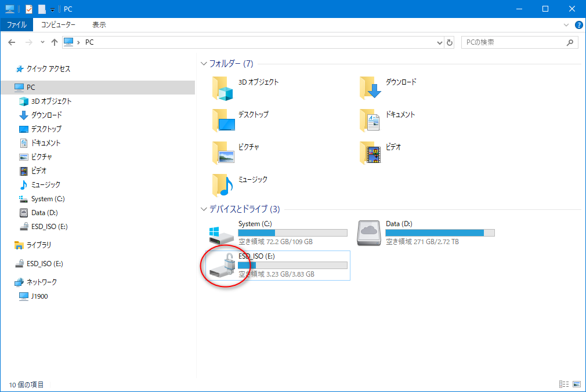Screen dimensions: 586x392
Task: Switch to large icons view in status bar
Action: tap(576, 384)
